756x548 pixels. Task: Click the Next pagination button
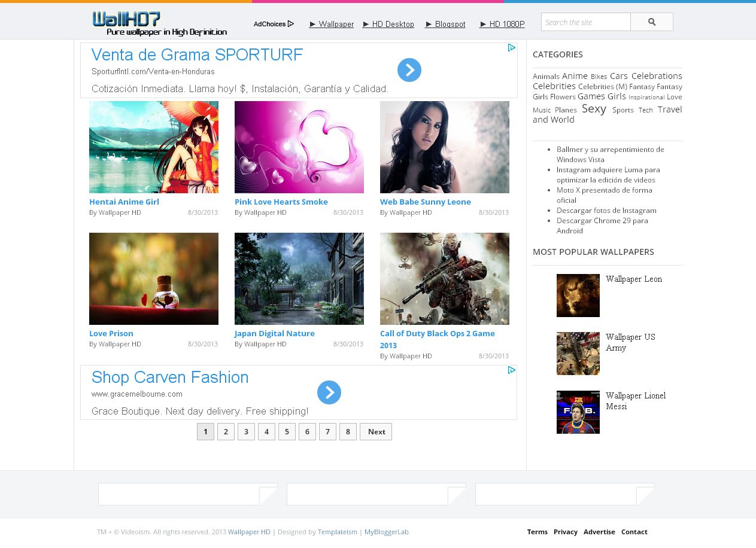tap(376, 432)
